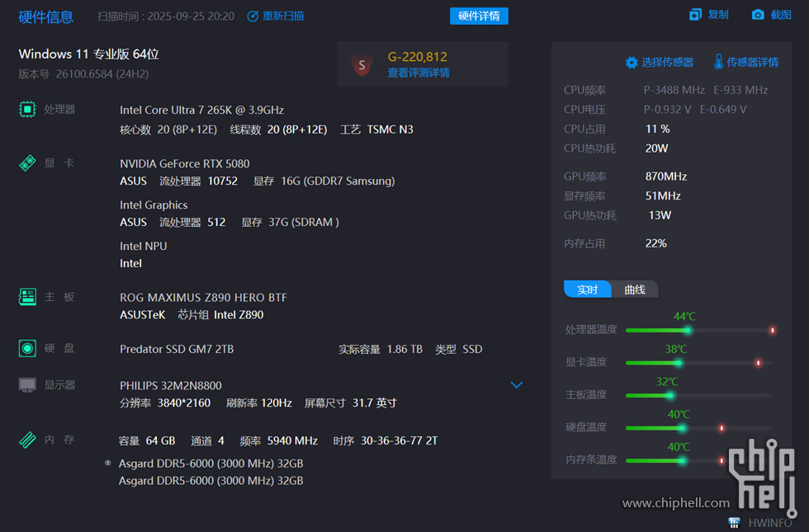Click version number '26100.6584 (24H2)'

click(102, 73)
